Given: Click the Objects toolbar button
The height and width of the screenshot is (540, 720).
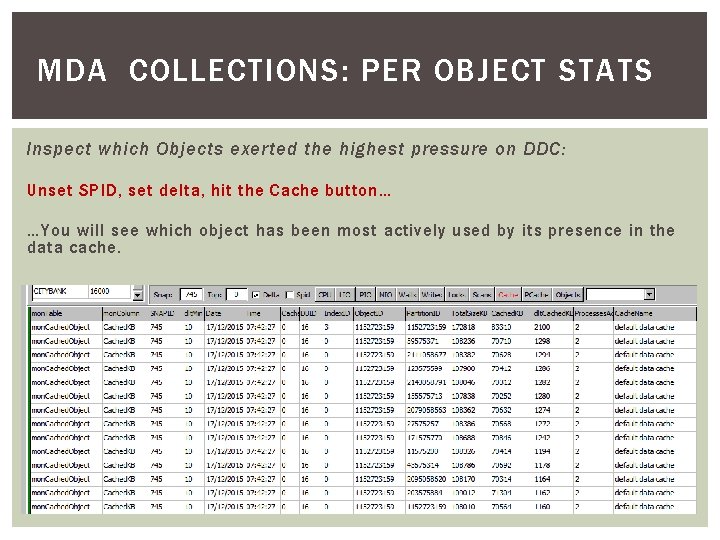Looking at the screenshot, I should tap(568, 295).
